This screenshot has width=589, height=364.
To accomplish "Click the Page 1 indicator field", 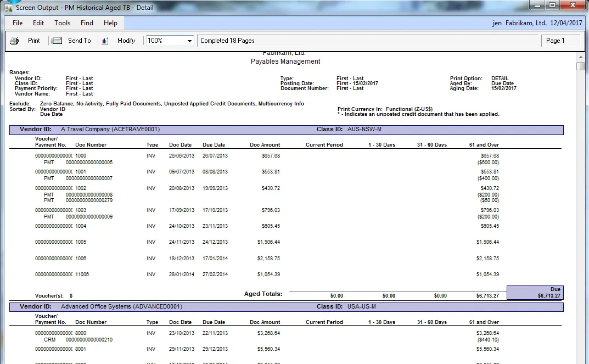I will click(560, 41).
